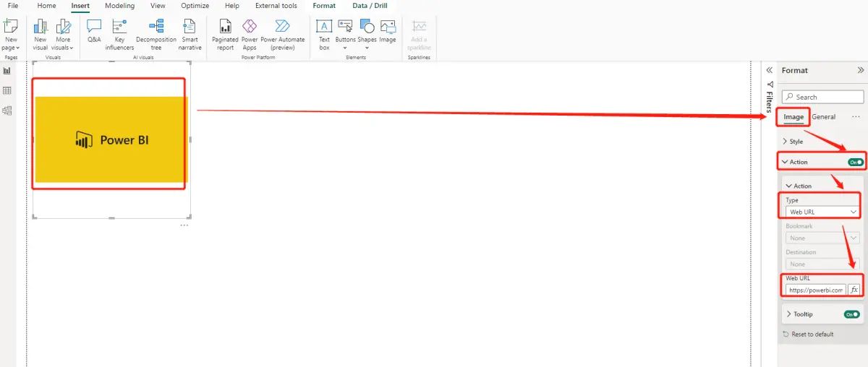Open the Destination dropdown
This screenshot has width=868, height=367.
pyautogui.click(x=823, y=264)
